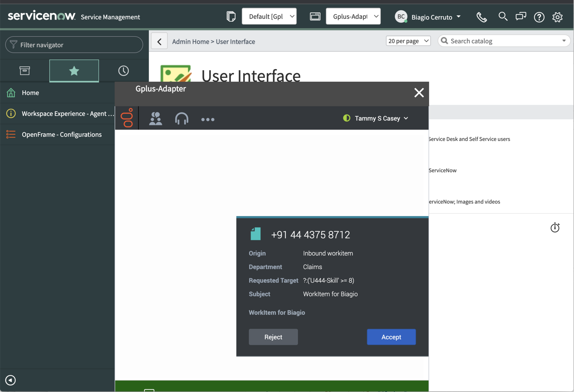
Task: Click the User Interface category image
Action: (176, 73)
